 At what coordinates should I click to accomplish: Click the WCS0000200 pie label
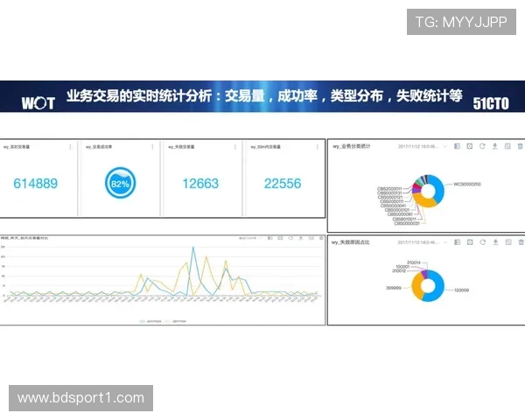tap(467, 185)
